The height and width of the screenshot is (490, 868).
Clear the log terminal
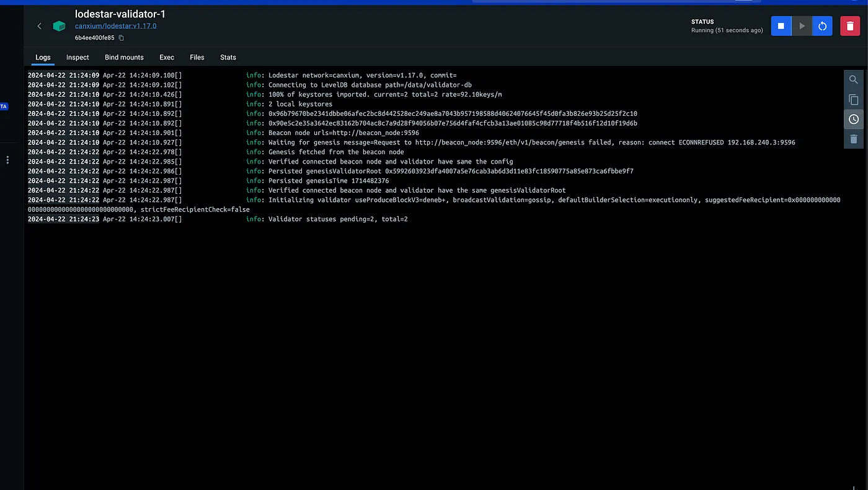(x=854, y=139)
